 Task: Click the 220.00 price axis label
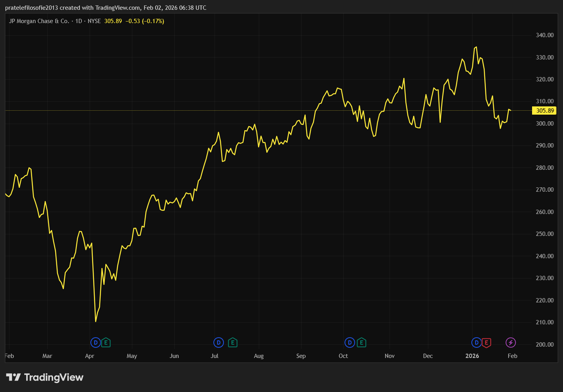(545, 300)
